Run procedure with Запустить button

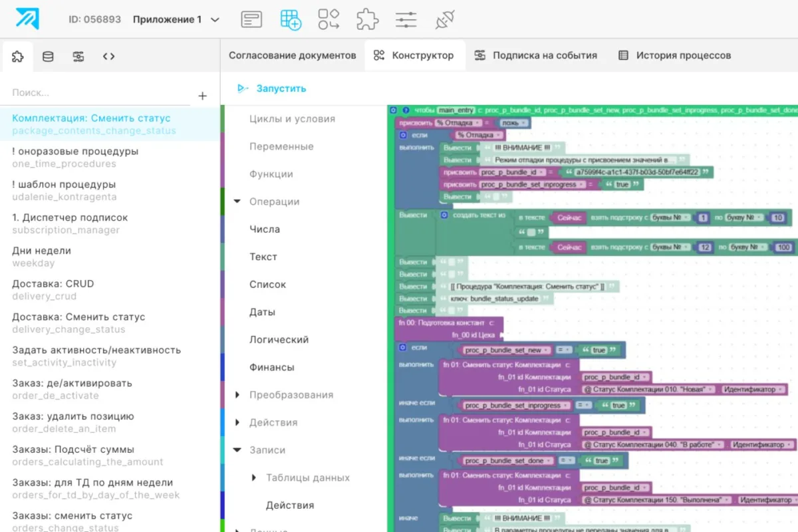271,88
